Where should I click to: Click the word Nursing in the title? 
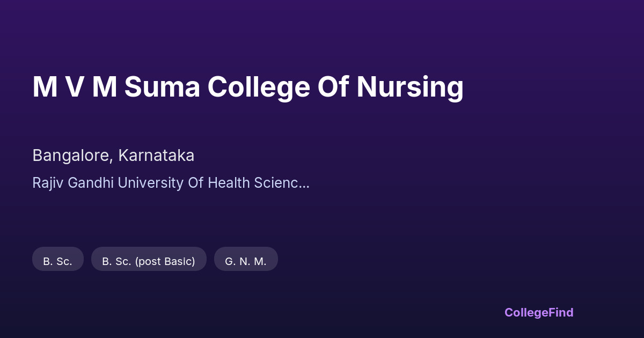point(409,87)
